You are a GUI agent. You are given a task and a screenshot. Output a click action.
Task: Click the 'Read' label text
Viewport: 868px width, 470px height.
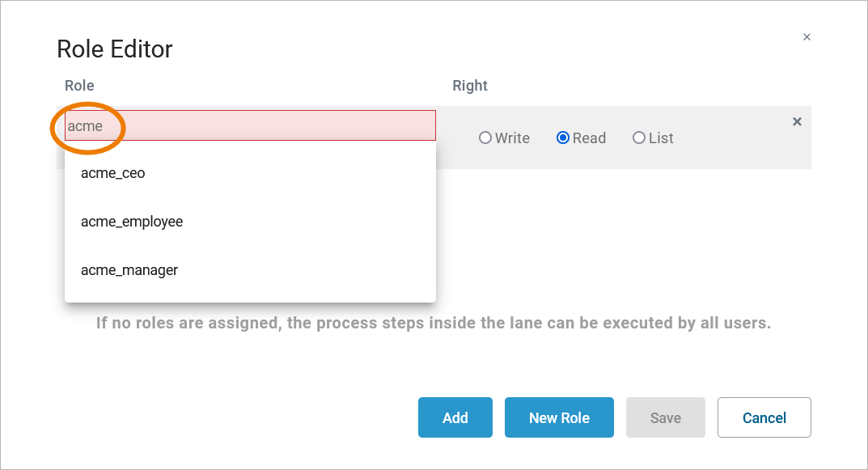(589, 138)
